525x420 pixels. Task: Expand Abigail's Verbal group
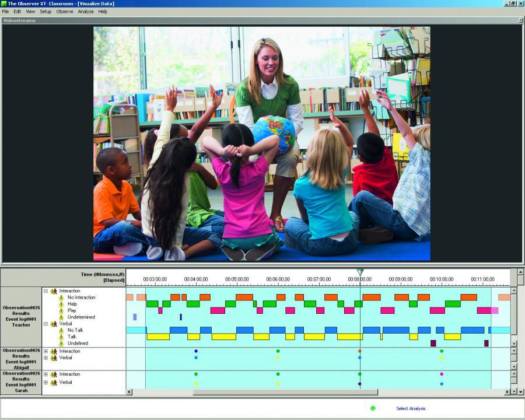(46, 358)
